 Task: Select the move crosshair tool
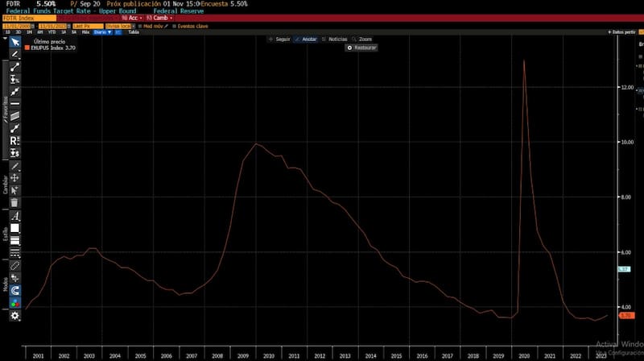pyautogui.click(x=14, y=176)
